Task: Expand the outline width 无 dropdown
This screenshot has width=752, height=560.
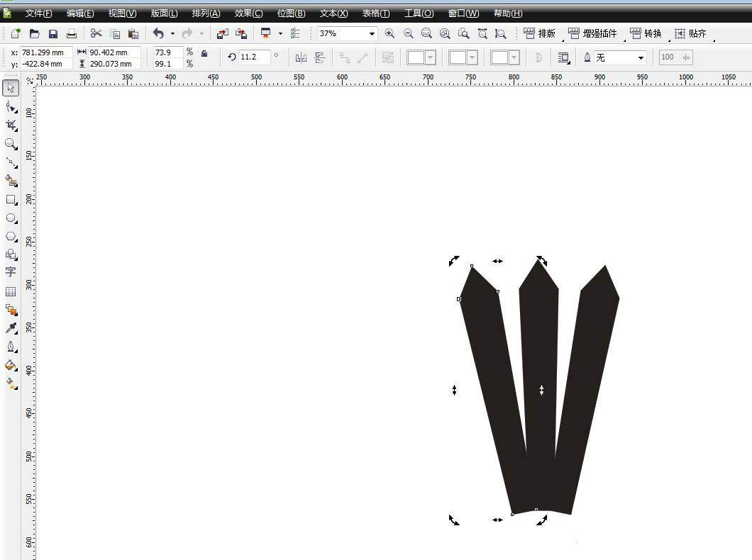Action: pyautogui.click(x=641, y=57)
